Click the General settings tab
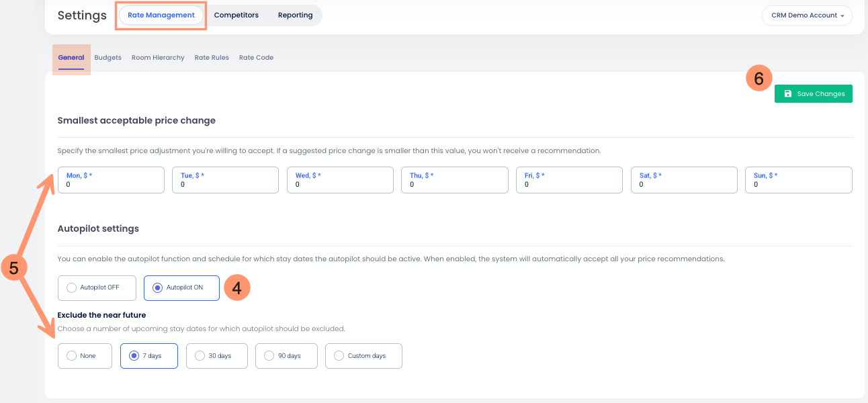Viewport: 868px width, 403px height. (71, 57)
